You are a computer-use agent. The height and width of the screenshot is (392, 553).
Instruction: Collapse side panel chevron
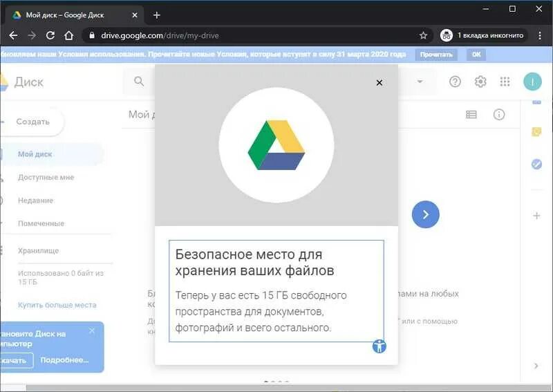pos(536,366)
